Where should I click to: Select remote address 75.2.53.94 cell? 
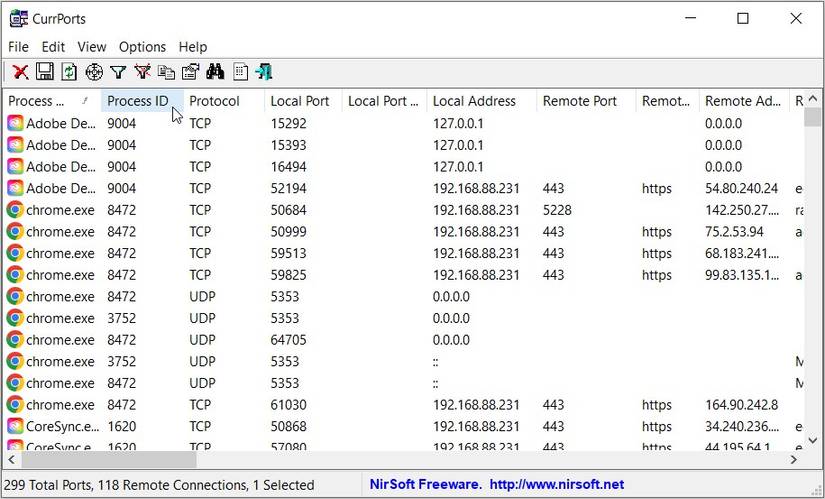(734, 232)
